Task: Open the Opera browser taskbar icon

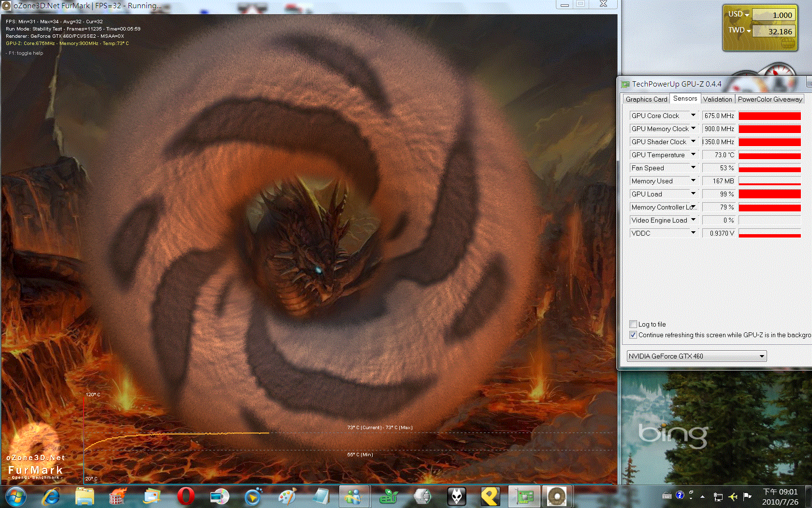Action: [186, 496]
